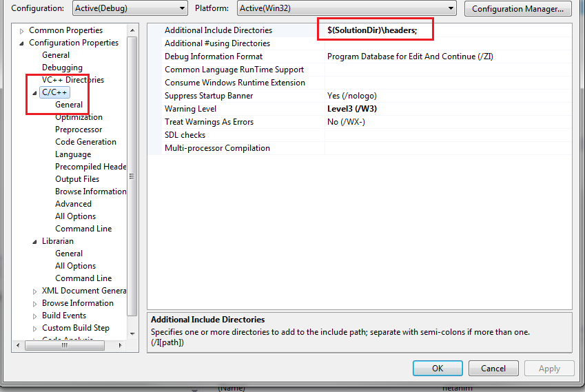The width and height of the screenshot is (585, 392).
Task: Select the C/C++ tree node
Action: point(54,92)
